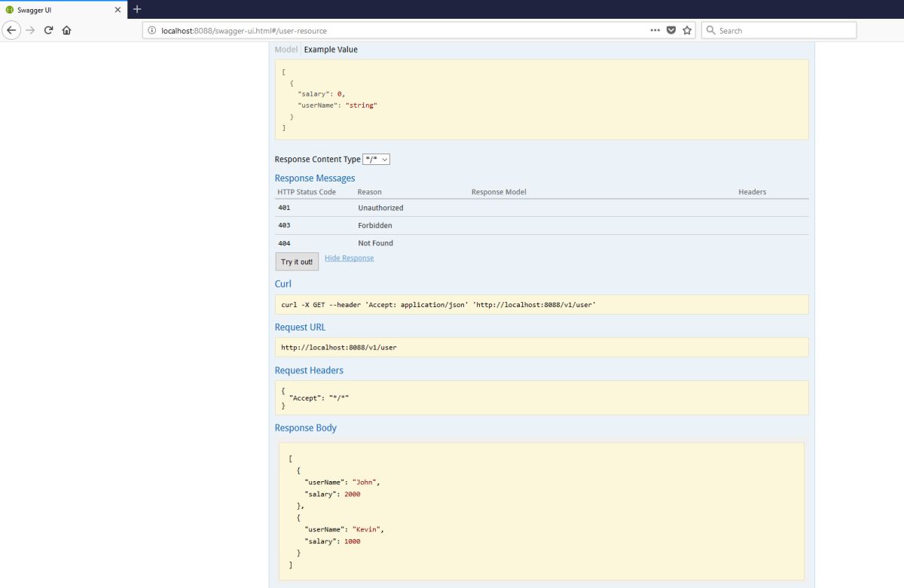Click the Request URL heading
The height and width of the screenshot is (588, 904).
[x=300, y=328]
